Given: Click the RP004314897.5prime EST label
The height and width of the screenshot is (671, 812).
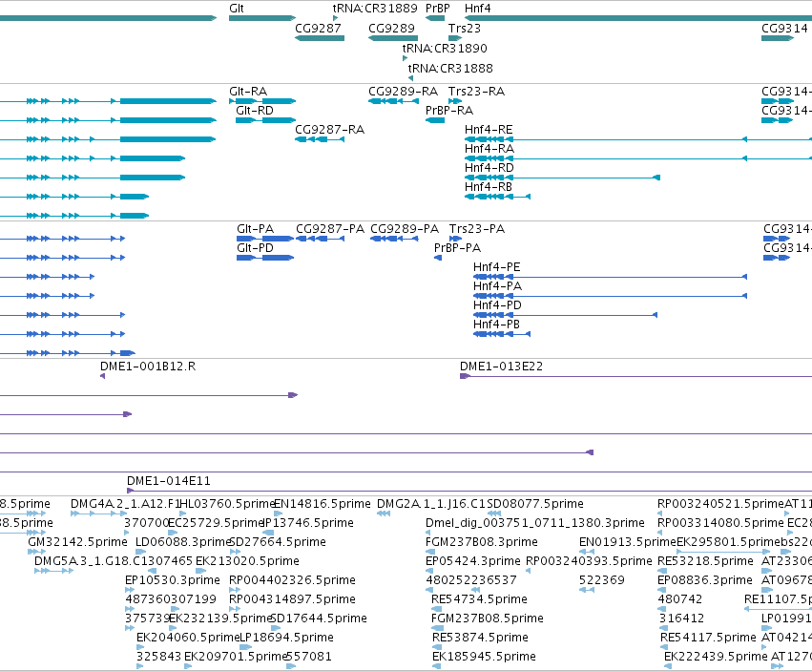Looking at the screenshot, I should coord(292,599).
